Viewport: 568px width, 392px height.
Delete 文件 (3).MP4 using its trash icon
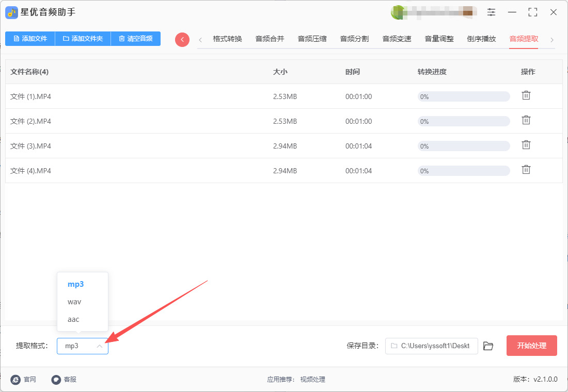coord(526,145)
